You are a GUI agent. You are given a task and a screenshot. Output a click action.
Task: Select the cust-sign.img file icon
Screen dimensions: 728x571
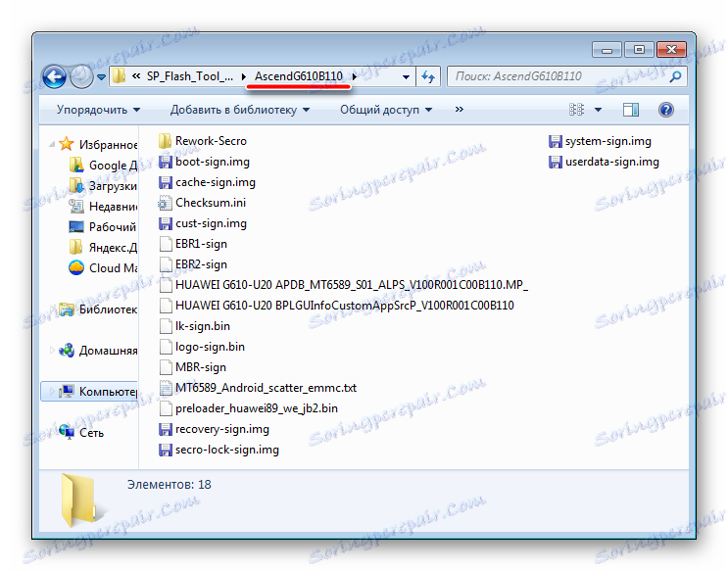(x=165, y=223)
